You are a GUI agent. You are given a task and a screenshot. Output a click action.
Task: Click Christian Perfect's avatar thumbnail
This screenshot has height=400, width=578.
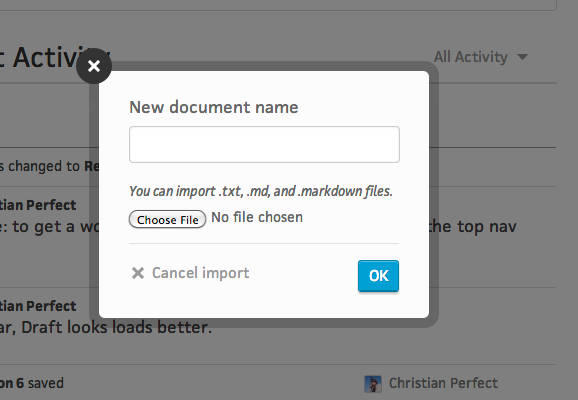tap(373, 384)
